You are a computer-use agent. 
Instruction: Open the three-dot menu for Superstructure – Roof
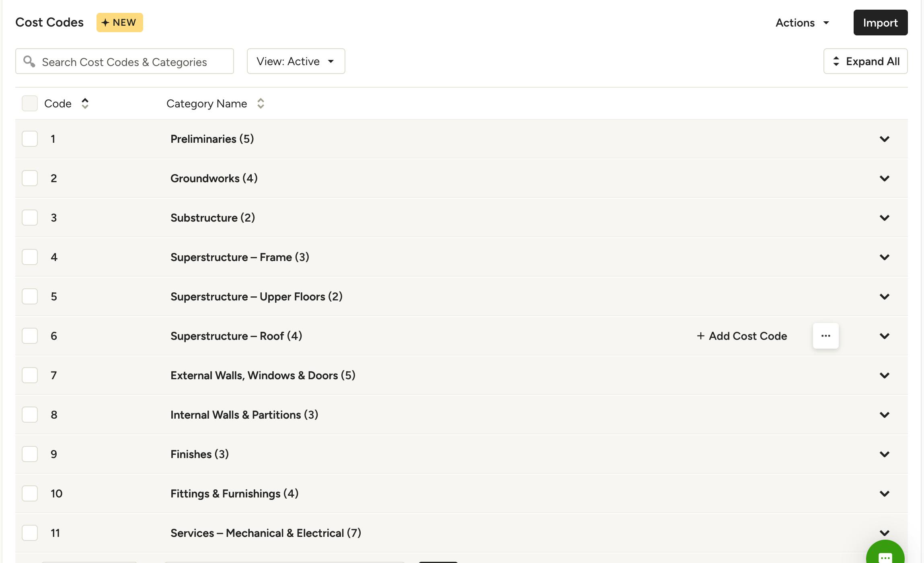click(x=825, y=336)
